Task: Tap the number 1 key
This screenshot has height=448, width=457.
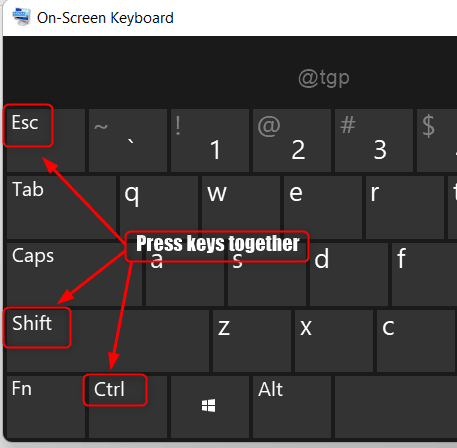Action: click(x=210, y=140)
